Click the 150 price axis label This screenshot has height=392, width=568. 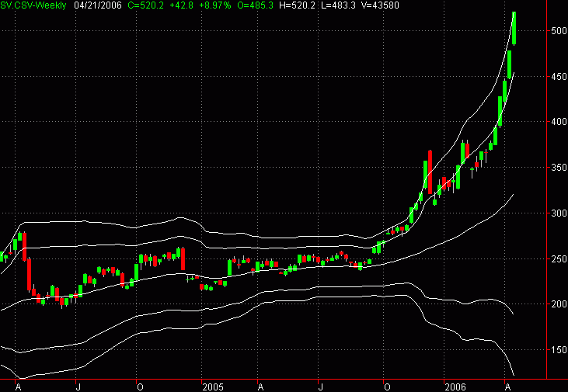tap(559, 349)
